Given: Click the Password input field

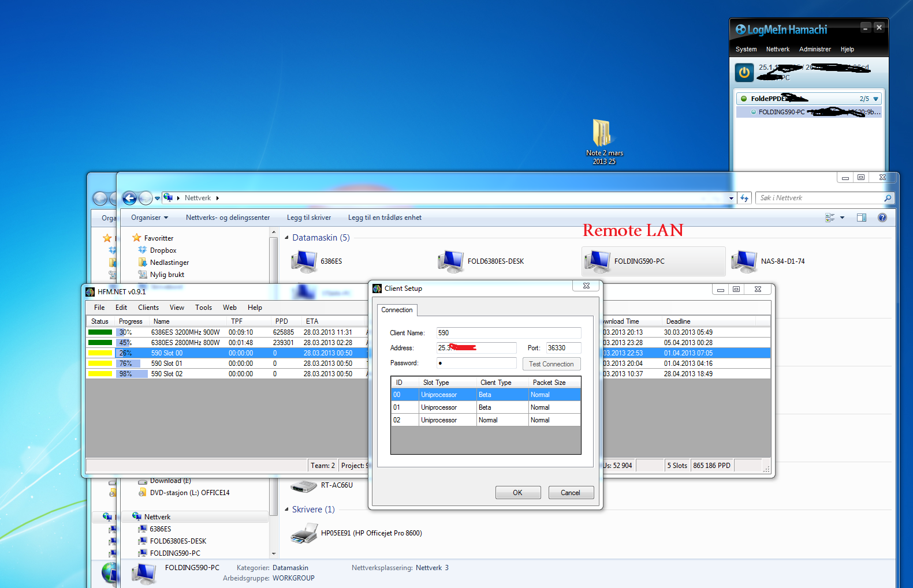Looking at the screenshot, I should coord(476,363).
